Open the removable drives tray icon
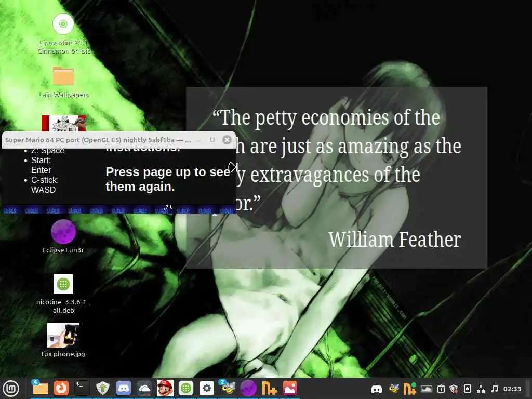 [x=467, y=389]
